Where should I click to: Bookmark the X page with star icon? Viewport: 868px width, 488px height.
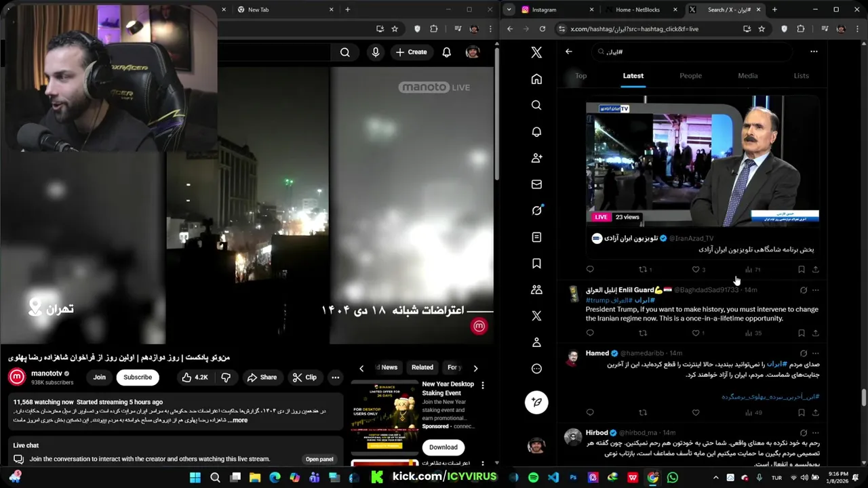[762, 29]
